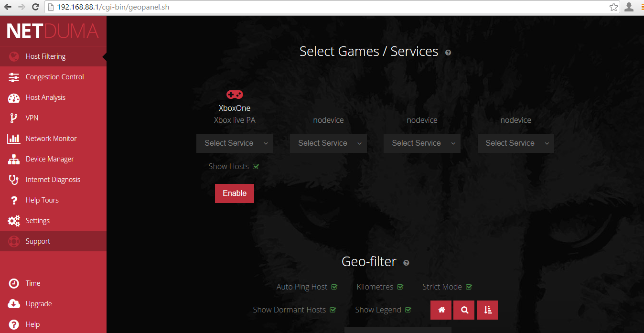Click the Internet Diagnosis stethoscope icon

pyautogui.click(x=14, y=180)
